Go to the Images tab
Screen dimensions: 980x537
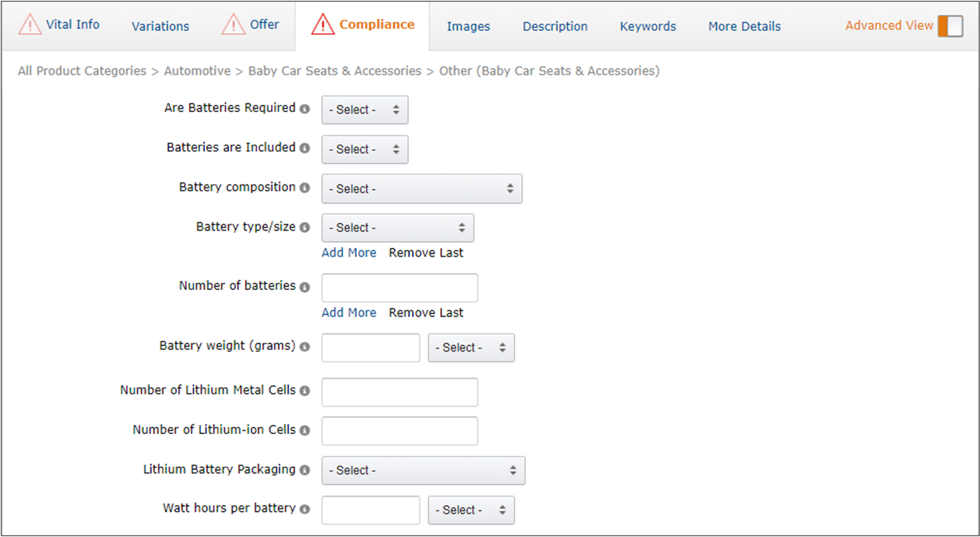point(468,27)
